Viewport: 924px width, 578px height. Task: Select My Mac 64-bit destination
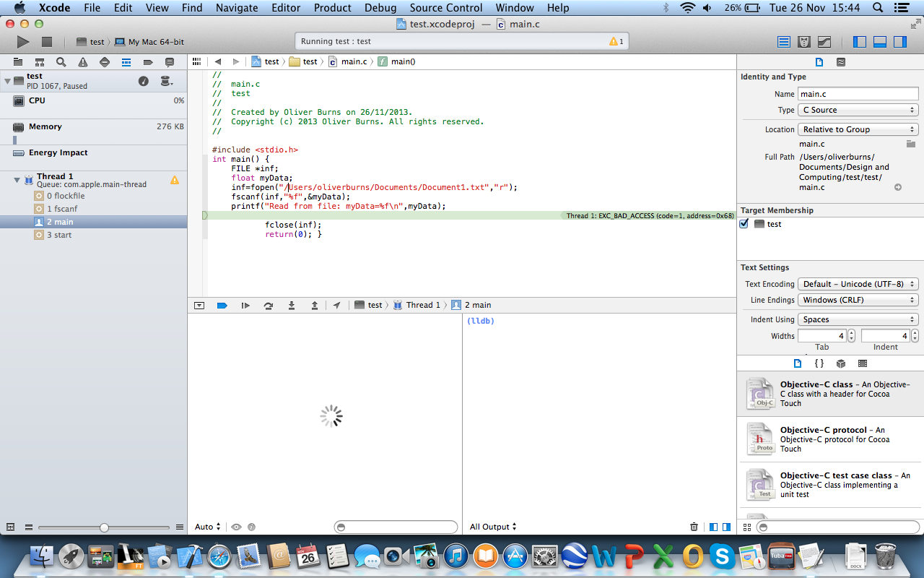pyautogui.click(x=149, y=42)
